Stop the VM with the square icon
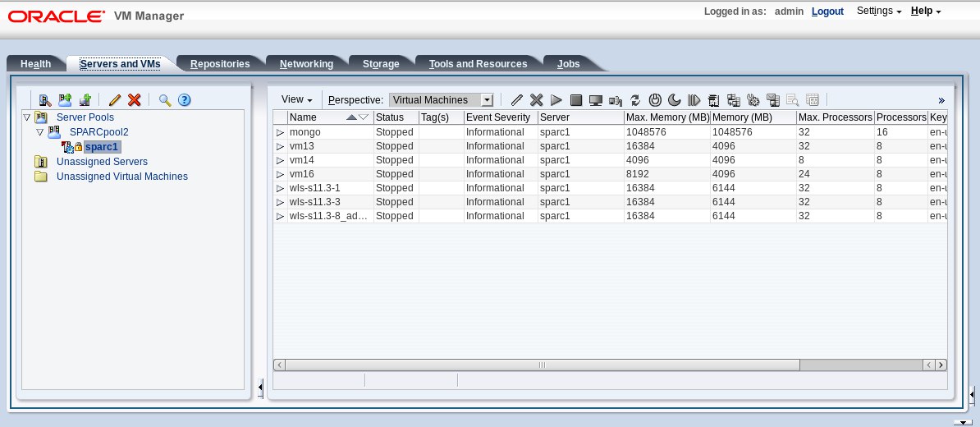 pyautogui.click(x=576, y=100)
